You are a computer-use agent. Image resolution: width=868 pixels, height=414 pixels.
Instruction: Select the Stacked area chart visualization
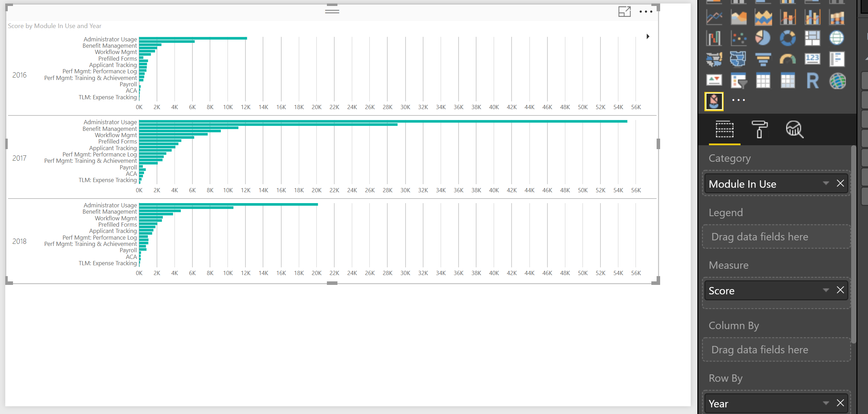coord(763,18)
